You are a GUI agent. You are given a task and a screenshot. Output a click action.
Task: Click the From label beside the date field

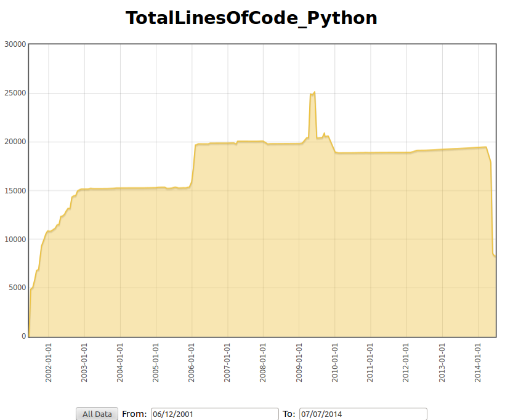[x=134, y=413]
